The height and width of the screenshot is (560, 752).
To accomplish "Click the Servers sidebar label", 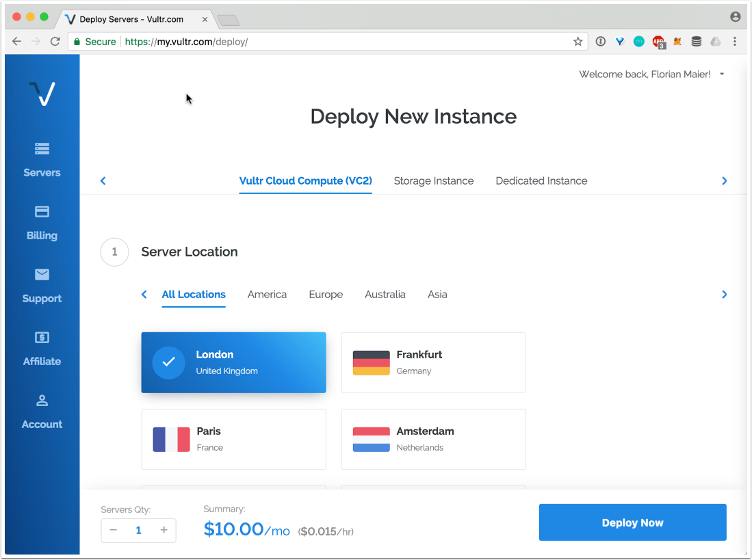I will click(x=42, y=172).
